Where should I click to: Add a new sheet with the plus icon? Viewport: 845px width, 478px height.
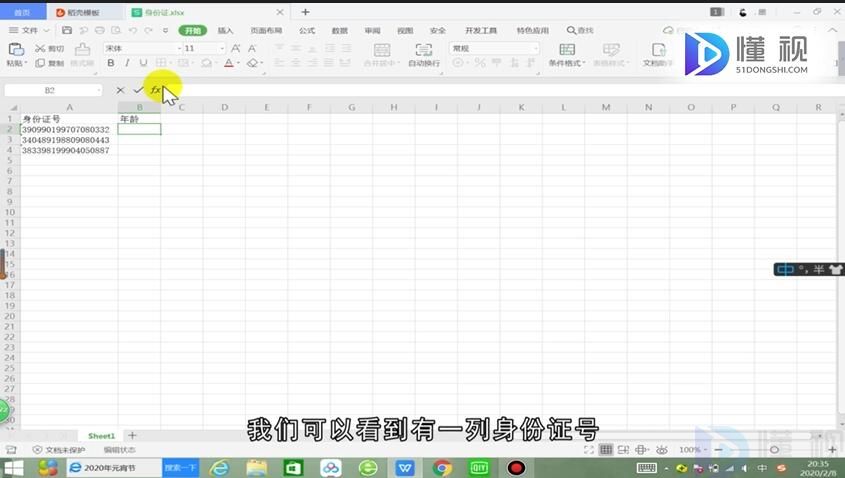tap(133, 435)
